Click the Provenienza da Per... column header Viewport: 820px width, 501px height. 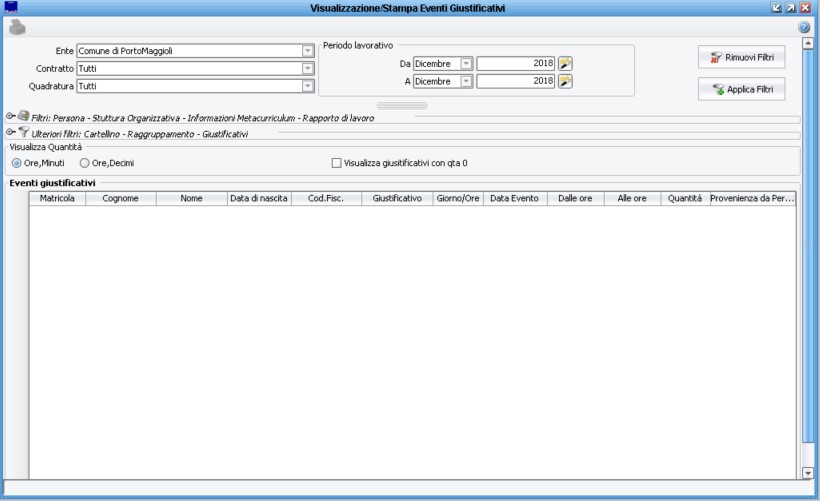tap(753, 199)
